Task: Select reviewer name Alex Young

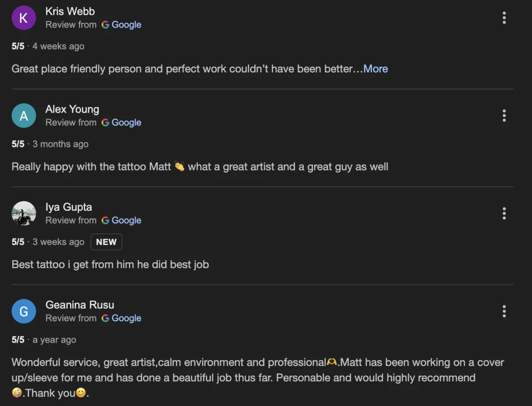Action: coord(72,109)
